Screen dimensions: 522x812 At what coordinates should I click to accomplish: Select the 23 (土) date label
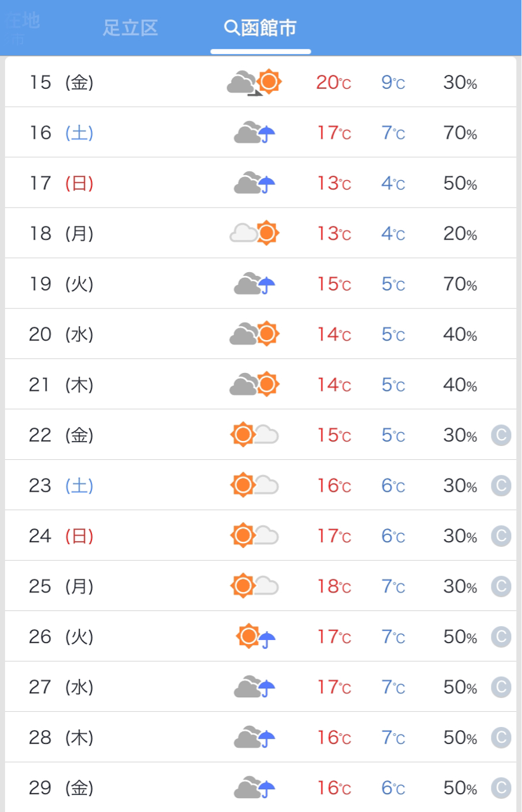(62, 485)
